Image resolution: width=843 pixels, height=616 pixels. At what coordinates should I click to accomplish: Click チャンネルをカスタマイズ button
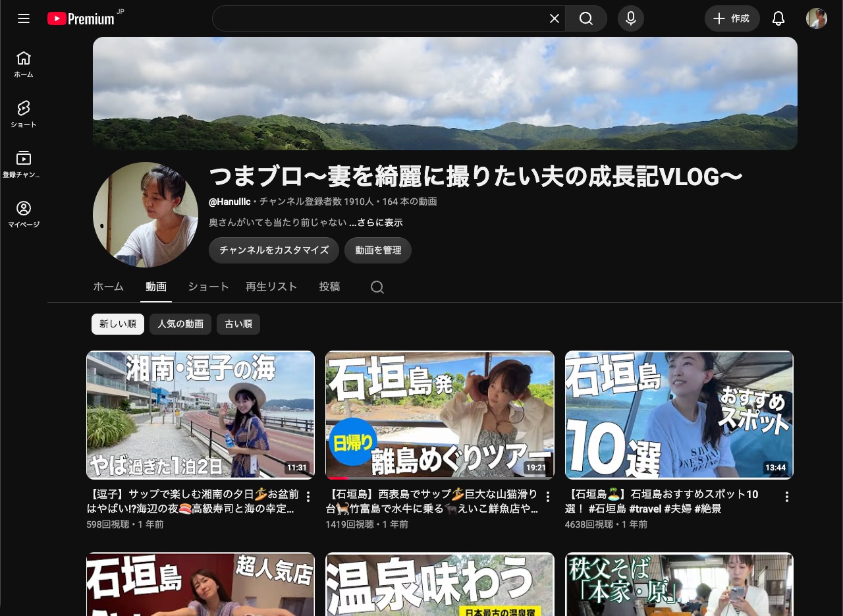click(274, 250)
